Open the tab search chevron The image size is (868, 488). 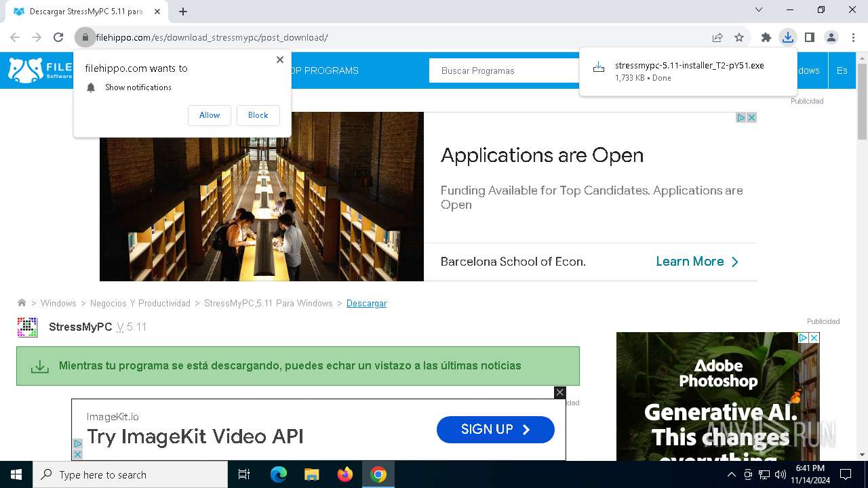pyautogui.click(x=759, y=9)
